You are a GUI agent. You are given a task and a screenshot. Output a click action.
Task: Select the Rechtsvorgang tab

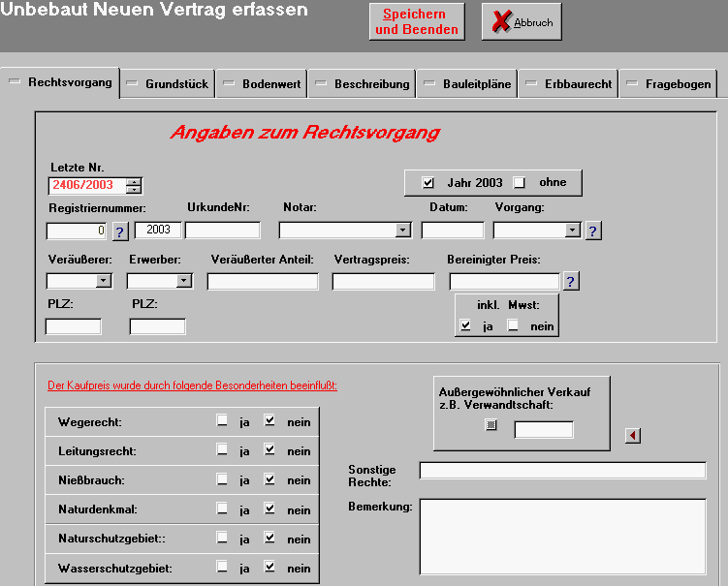tap(60, 82)
